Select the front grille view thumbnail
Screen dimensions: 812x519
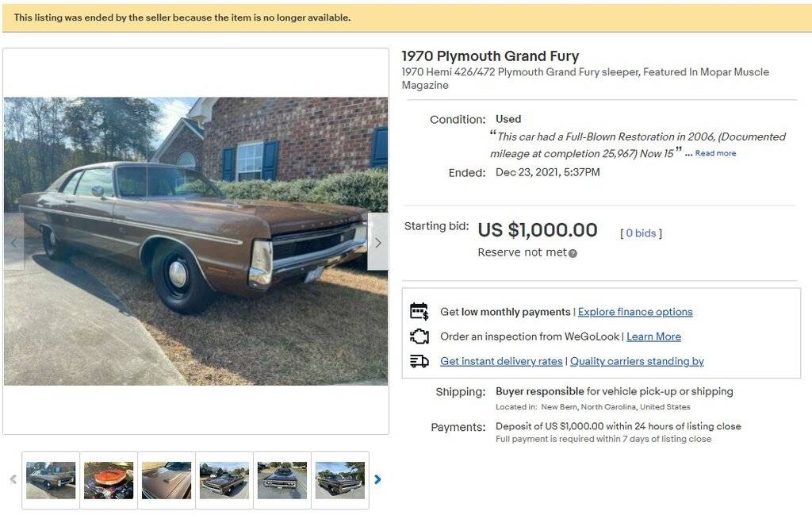click(x=282, y=479)
